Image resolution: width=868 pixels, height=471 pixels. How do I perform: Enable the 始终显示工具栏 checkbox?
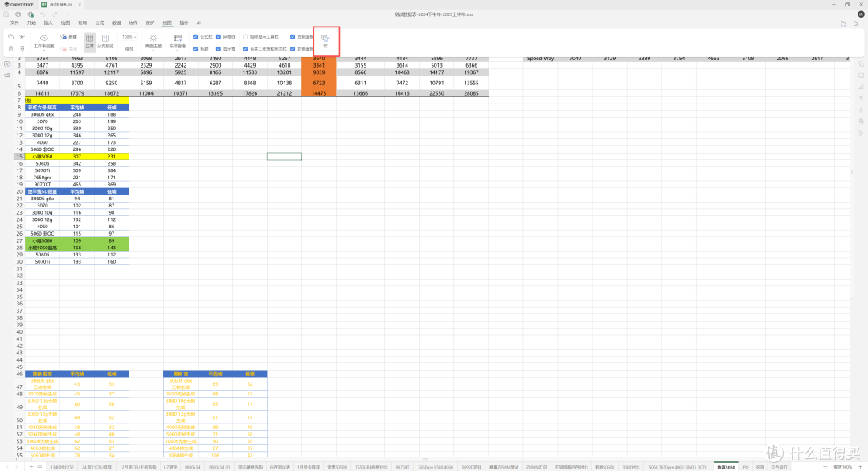click(245, 37)
